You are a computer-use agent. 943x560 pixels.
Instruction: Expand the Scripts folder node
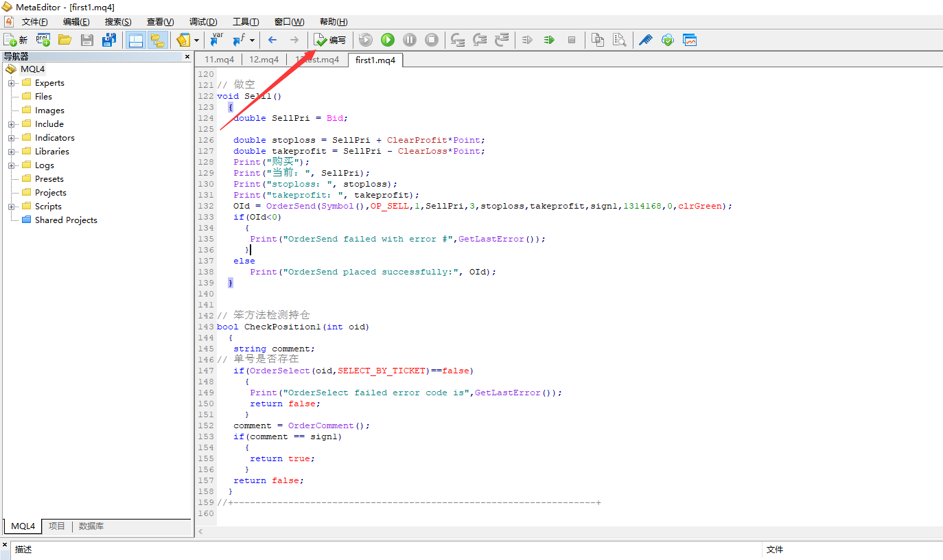(12, 207)
